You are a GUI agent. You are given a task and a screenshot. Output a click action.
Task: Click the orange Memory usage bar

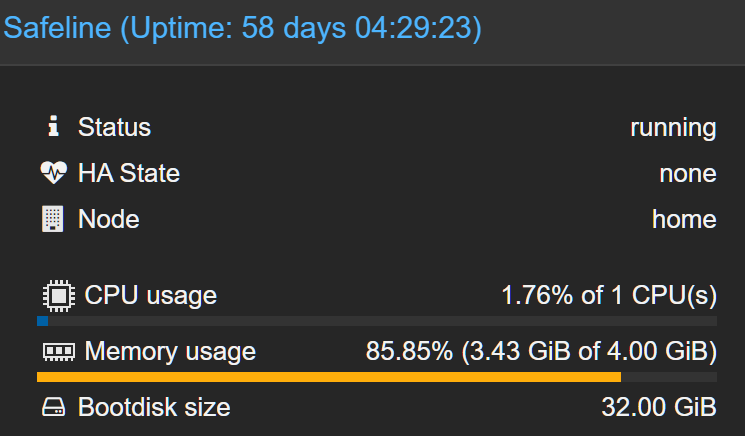(329, 377)
